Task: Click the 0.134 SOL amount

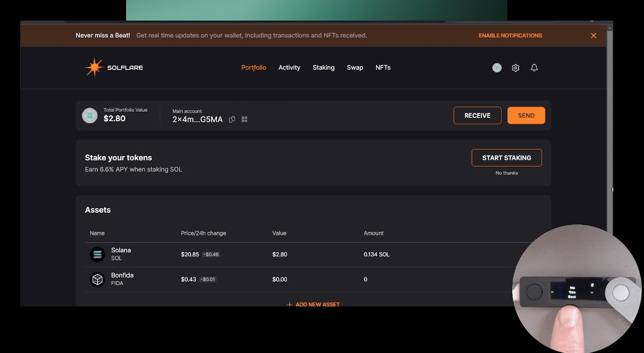Action: (x=377, y=254)
